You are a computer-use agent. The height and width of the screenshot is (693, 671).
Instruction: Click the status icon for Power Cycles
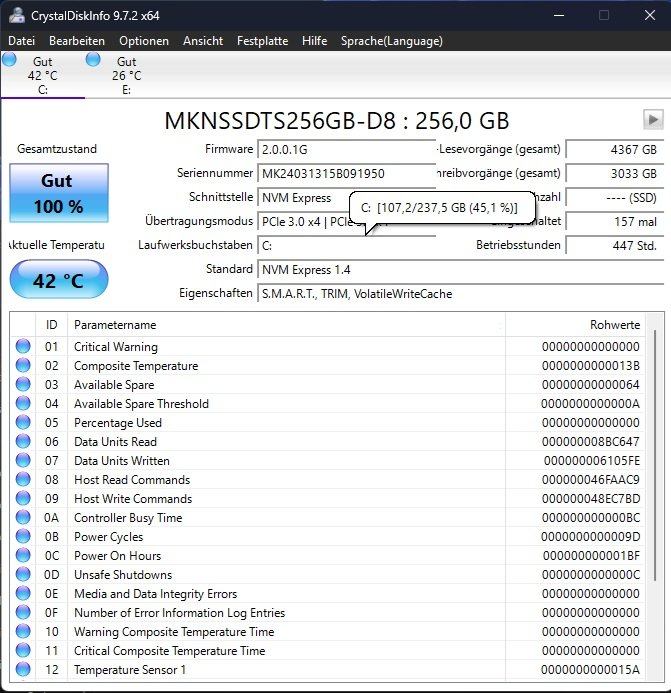23,536
